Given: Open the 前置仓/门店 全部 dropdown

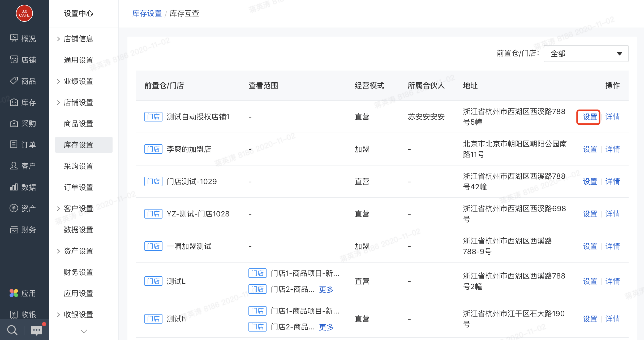Looking at the screenshot, I should point(586,54).
